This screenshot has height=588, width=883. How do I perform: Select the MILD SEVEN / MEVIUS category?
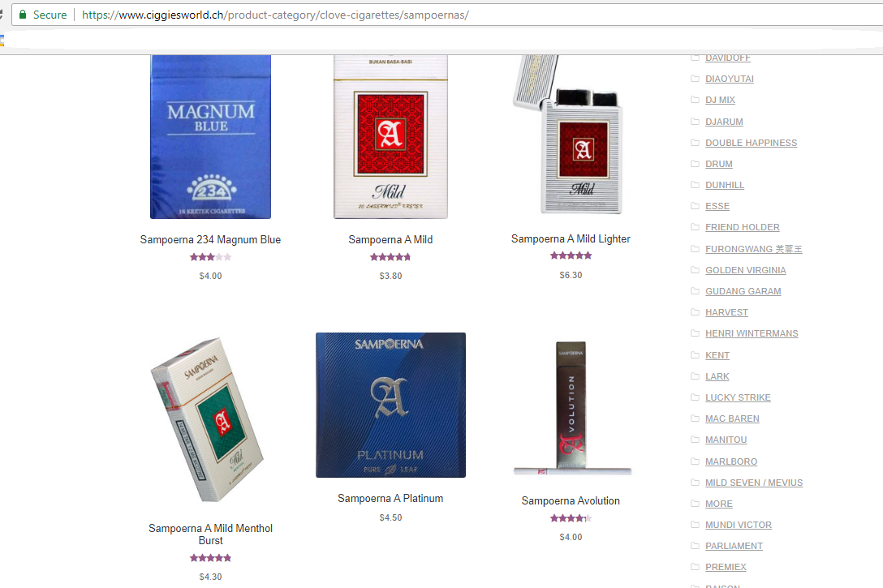pyautogui.click(x=753, y=483)
